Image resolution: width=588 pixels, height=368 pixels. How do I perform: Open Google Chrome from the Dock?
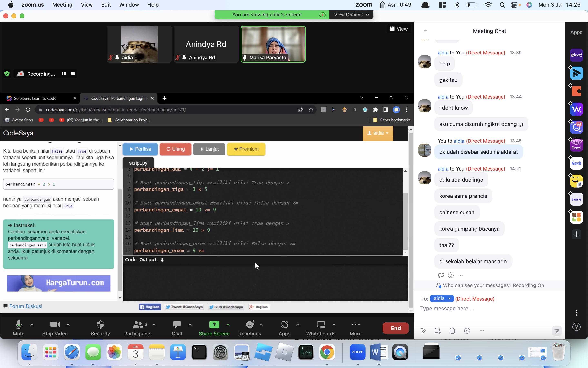pyautogui.click(x=327, y=352)
